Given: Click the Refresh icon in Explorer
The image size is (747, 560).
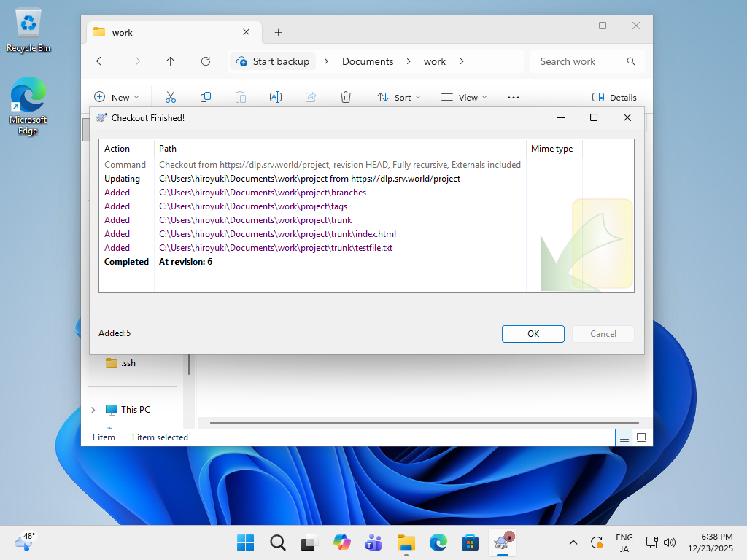Looking at the screenshot, I should (206, 61).
